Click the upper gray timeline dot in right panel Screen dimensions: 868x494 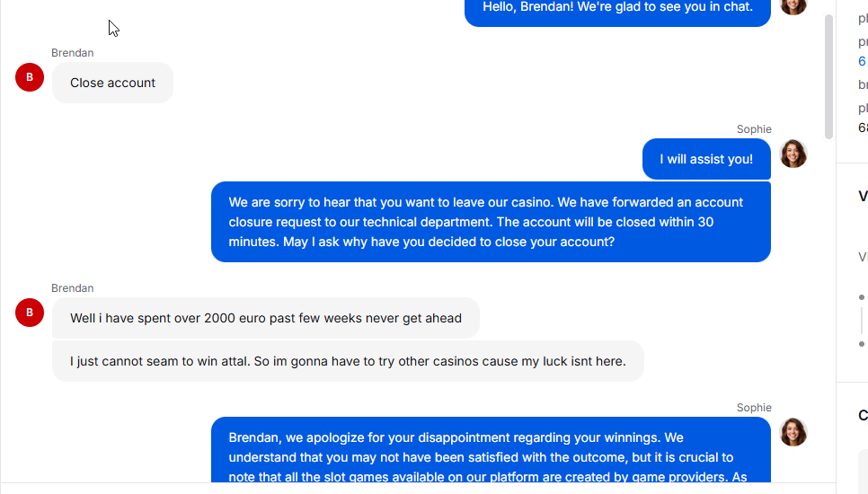click(x=862, y=297)
